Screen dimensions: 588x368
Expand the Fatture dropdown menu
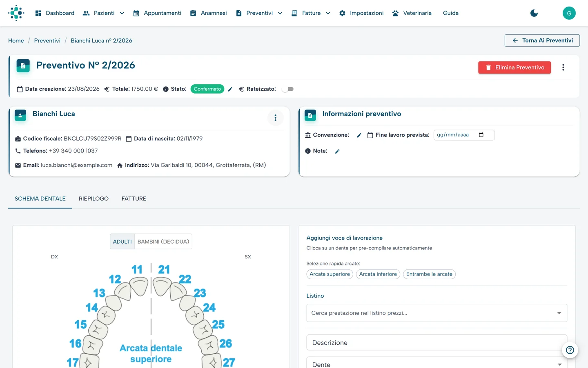tap(311, 13)
